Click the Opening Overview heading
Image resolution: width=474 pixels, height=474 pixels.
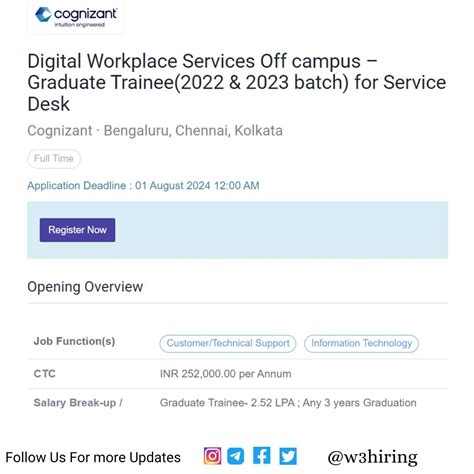pyautogui.click(x=85, y=287)
